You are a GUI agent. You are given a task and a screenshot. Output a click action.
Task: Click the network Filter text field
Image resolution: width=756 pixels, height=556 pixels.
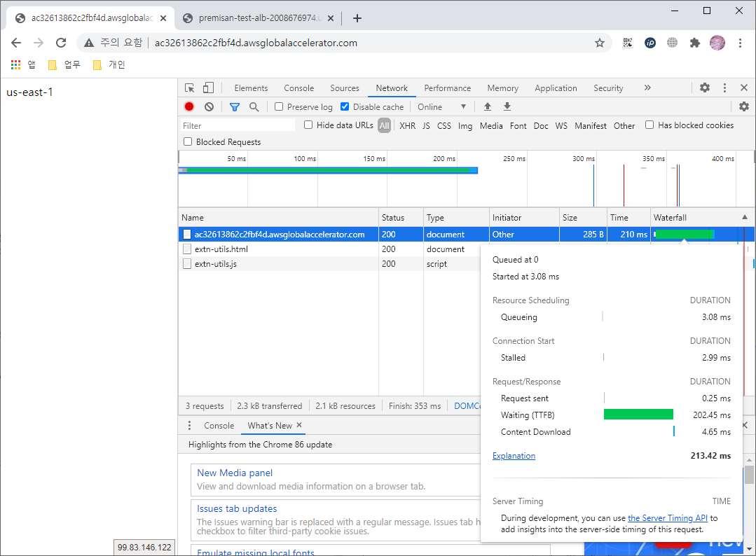[x=238, y=126]
